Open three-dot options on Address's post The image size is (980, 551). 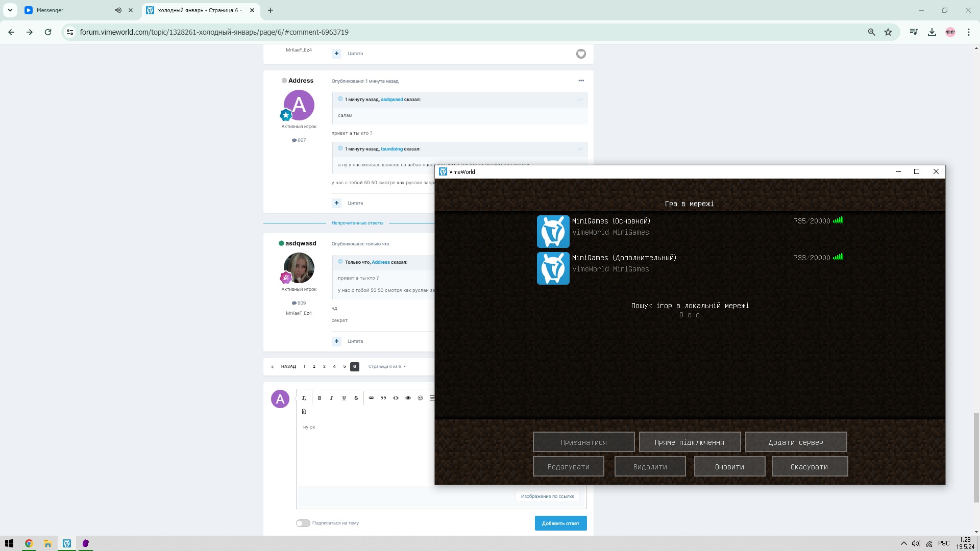(581, 81)
